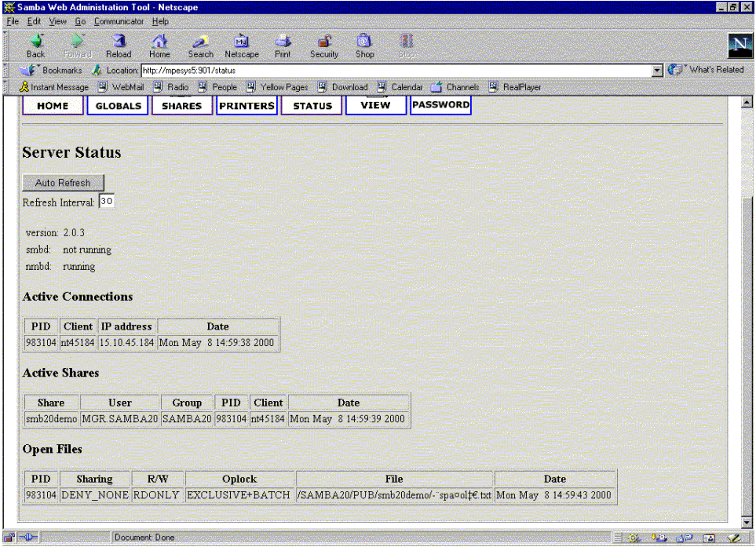Viewport: 756px width, 547px height.
Task: Click the status bar security lock icon
Action: pos(9,538)
